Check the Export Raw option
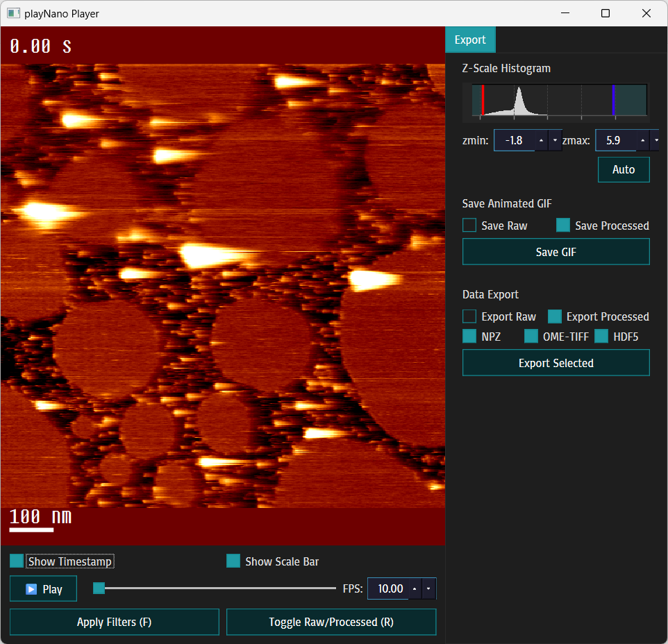This screenshot has width=668, height=644. [x=469, y=316]
